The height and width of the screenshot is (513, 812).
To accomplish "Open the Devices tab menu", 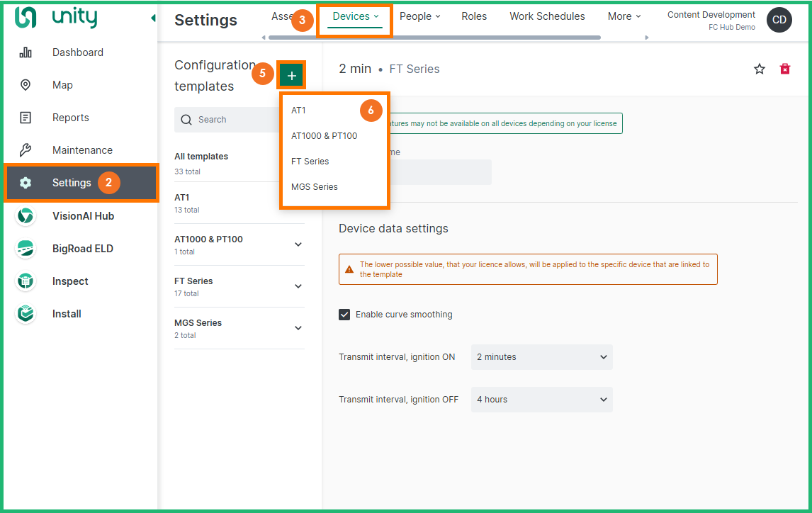I will (x=355, y=17).
